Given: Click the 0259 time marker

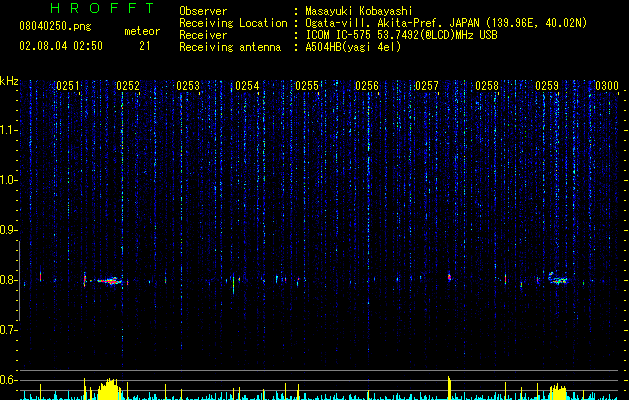Looking at the screenshot, I should tap(547, 86).
